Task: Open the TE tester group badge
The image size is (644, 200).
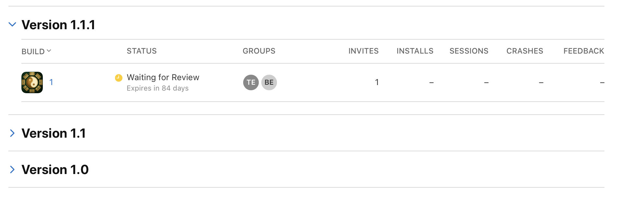Action: pos(251,82)
